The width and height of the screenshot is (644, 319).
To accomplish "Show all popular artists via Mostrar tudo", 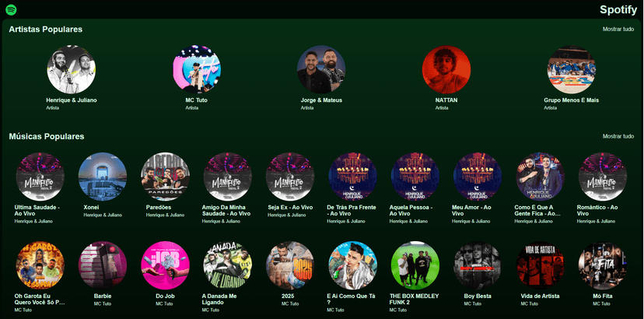I will click(618, 30).
